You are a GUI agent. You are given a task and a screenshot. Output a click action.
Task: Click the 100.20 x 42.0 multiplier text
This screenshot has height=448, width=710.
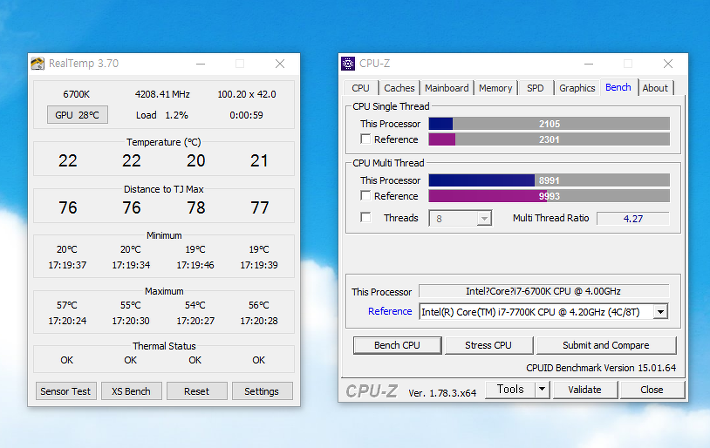point(247,95)
